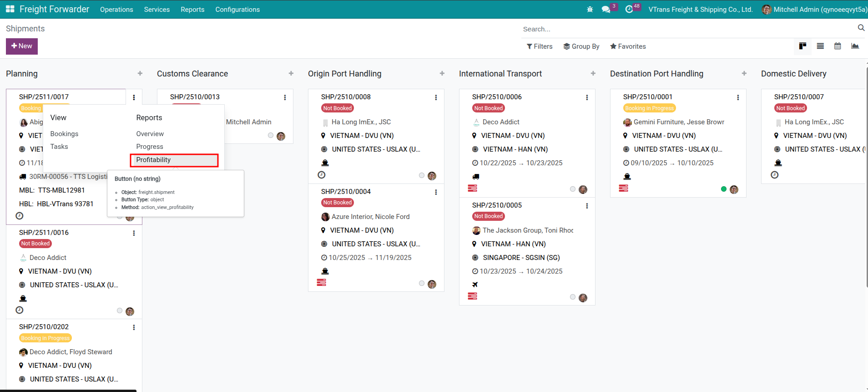
Task: Open the Favorites dropdown
Action: 628,46
